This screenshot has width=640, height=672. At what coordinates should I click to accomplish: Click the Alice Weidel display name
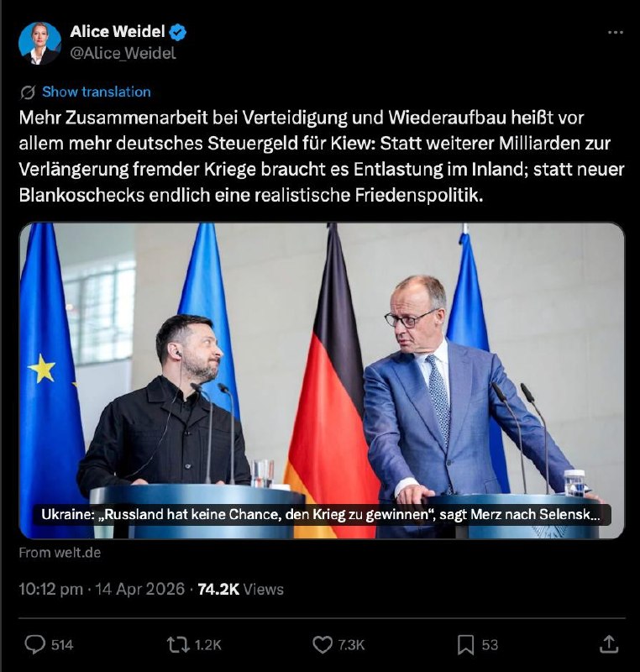click(118, 31)
